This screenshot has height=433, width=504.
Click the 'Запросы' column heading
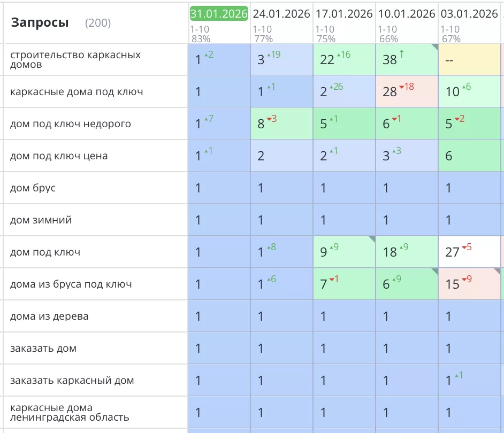(x=40, y=23)
